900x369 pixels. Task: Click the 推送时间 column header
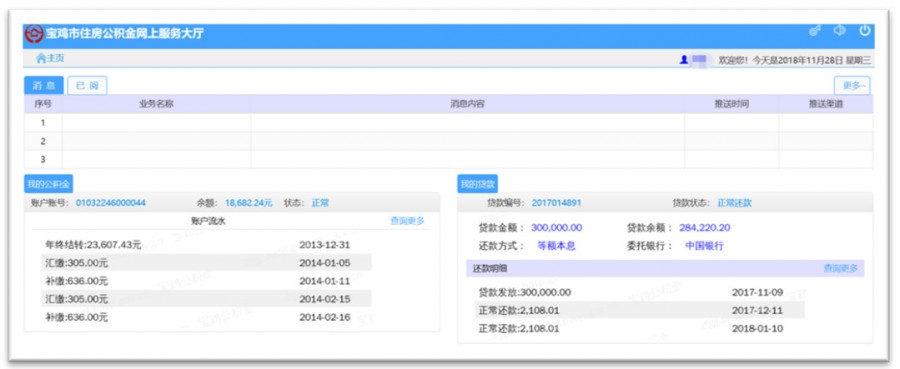pyautogui.click(x=731, y=104)
